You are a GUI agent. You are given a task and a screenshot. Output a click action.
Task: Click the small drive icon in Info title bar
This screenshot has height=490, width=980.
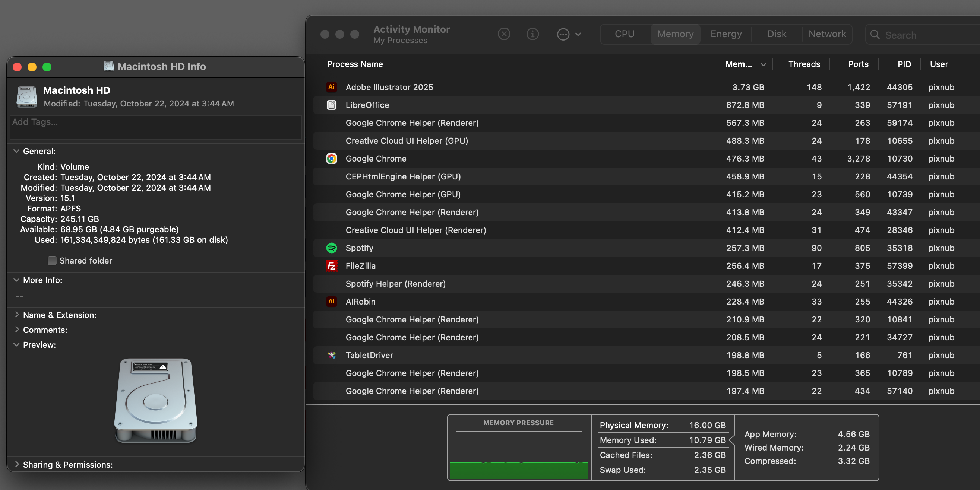coord(108,66)
